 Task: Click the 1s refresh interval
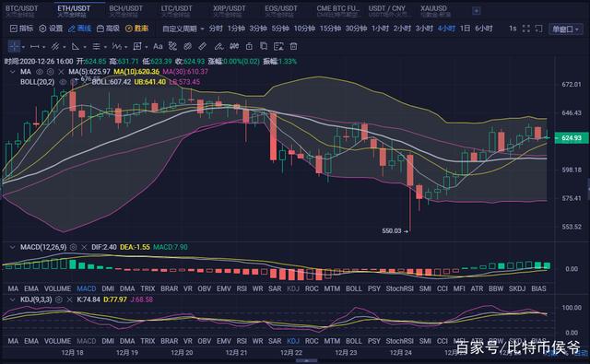click(x=513, y=29)
